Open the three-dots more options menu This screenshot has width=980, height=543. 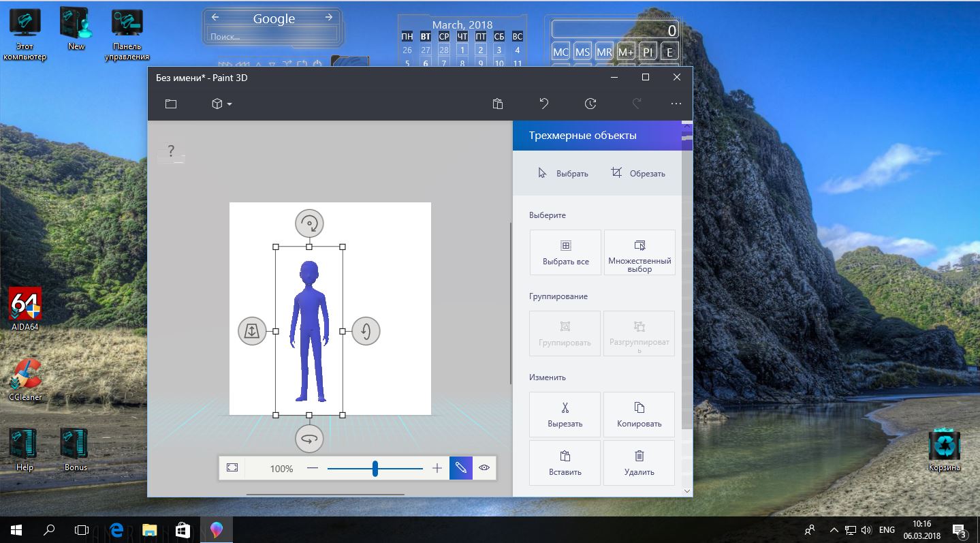676,104
